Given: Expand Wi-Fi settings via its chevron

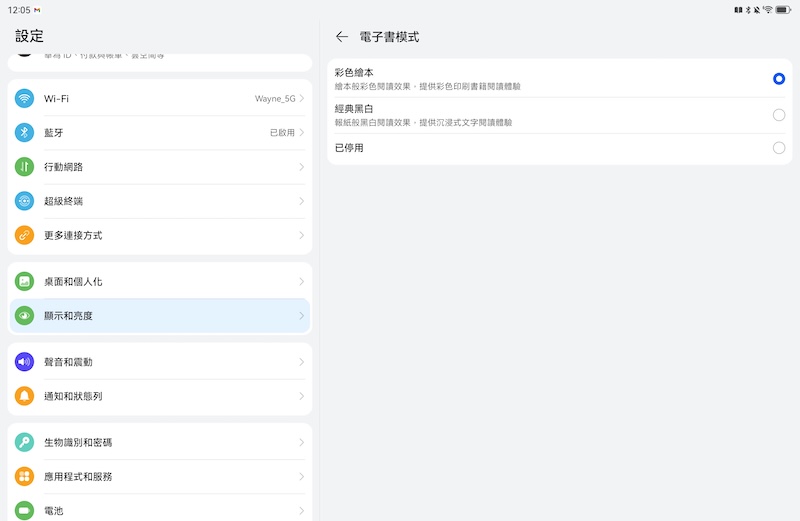Looking at the screenshot, I should (302, 99).
